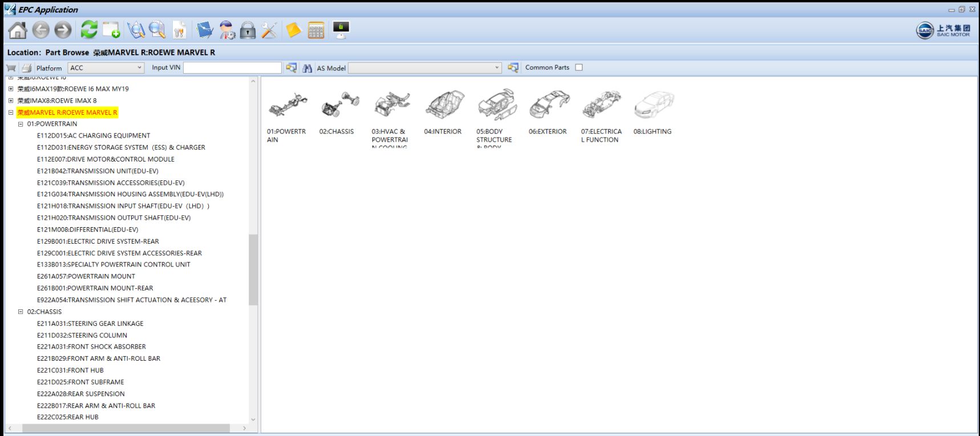The image size is (980, 436).
Task: Click the yellow note tag icon
Action: click(293, 30)
